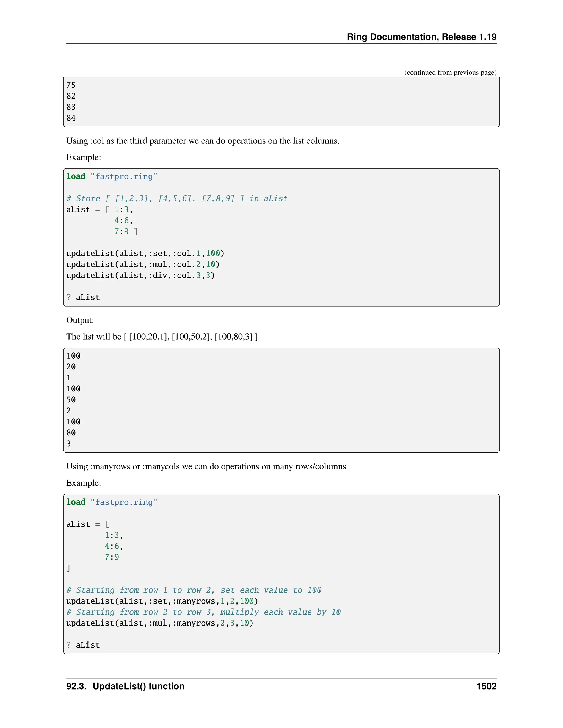Click output value '50' in the output block

tap(71, 400)
